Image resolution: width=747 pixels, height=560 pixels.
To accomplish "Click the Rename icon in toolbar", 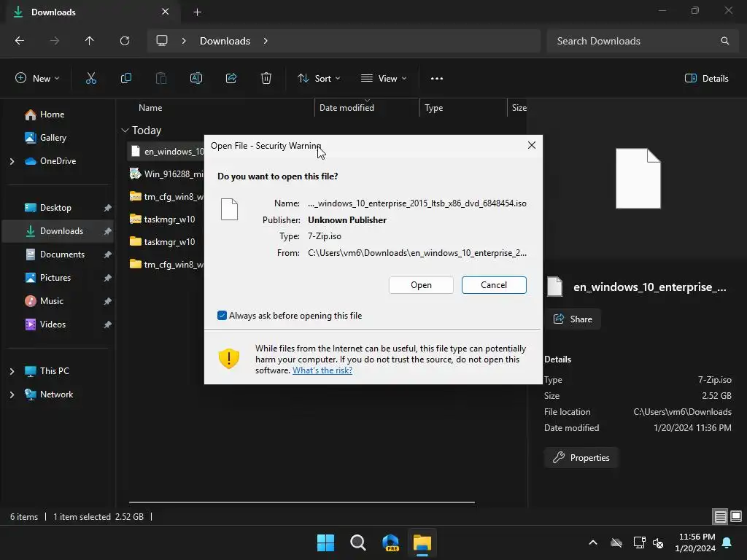I will [x=196, y=79].
